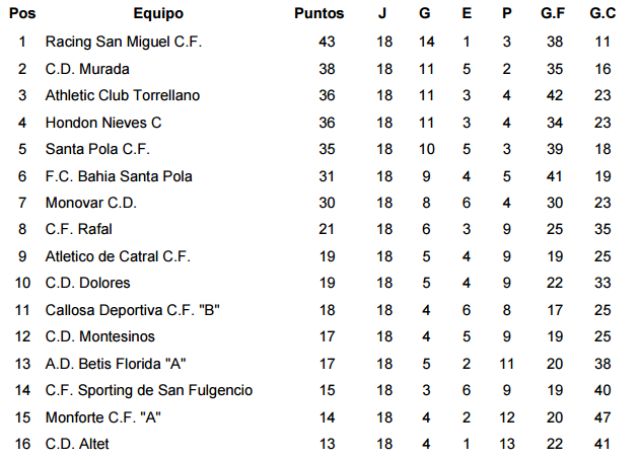
Task: Select the C.D. Dolores team name
Action: point(88,283)
